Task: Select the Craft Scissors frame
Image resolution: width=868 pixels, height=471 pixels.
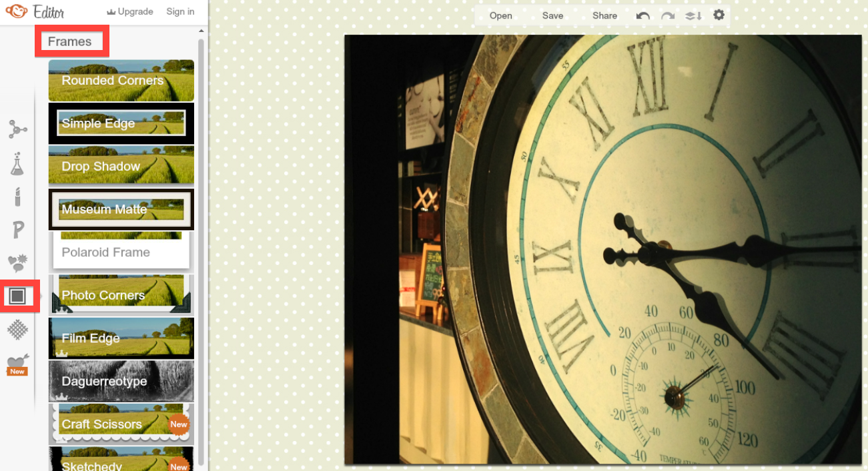Action: coord(121,424)
